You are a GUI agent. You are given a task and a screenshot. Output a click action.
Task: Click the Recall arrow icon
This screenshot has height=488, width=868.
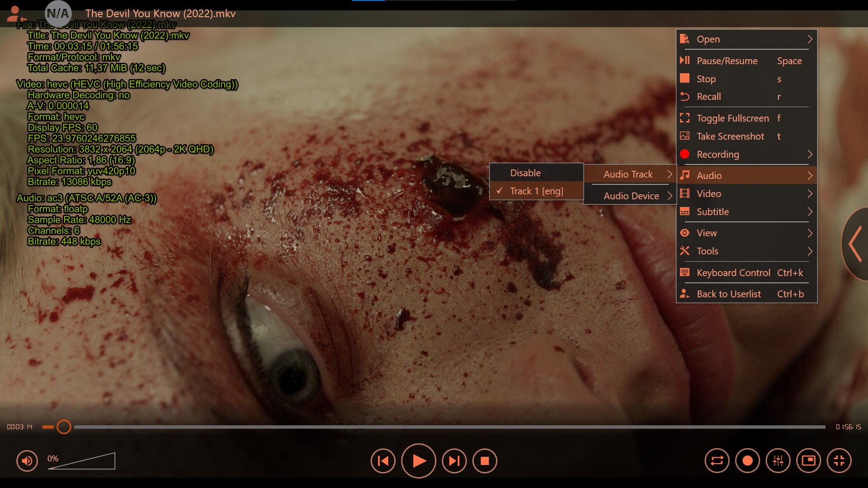[684, 97]
